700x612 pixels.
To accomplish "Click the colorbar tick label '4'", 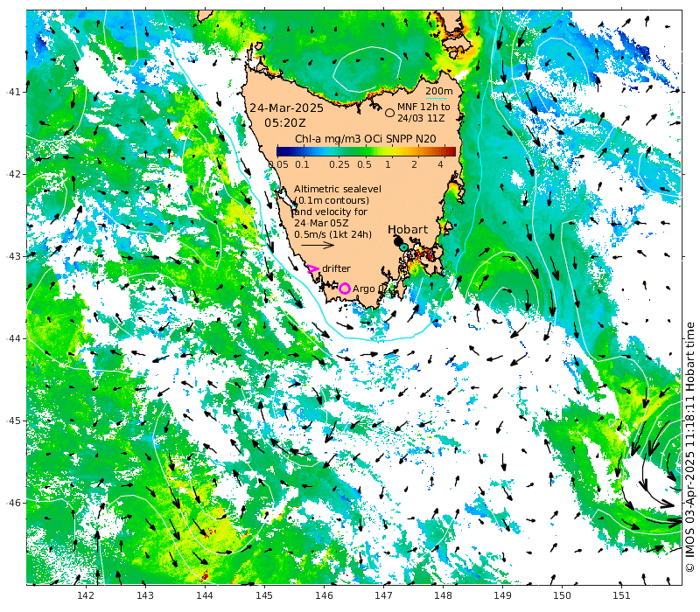I will pos(441,164).
